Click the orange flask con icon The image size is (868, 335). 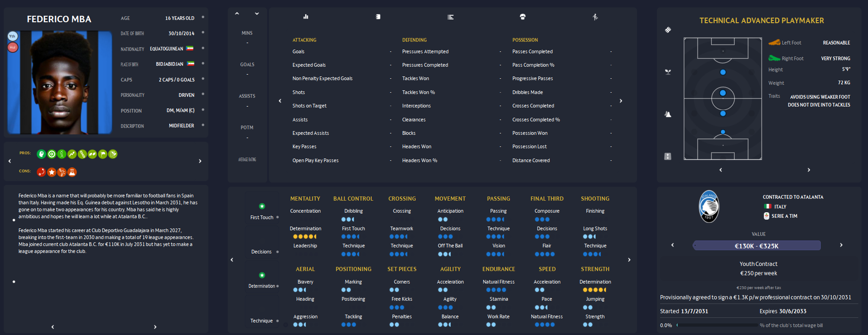click(72, 172)
